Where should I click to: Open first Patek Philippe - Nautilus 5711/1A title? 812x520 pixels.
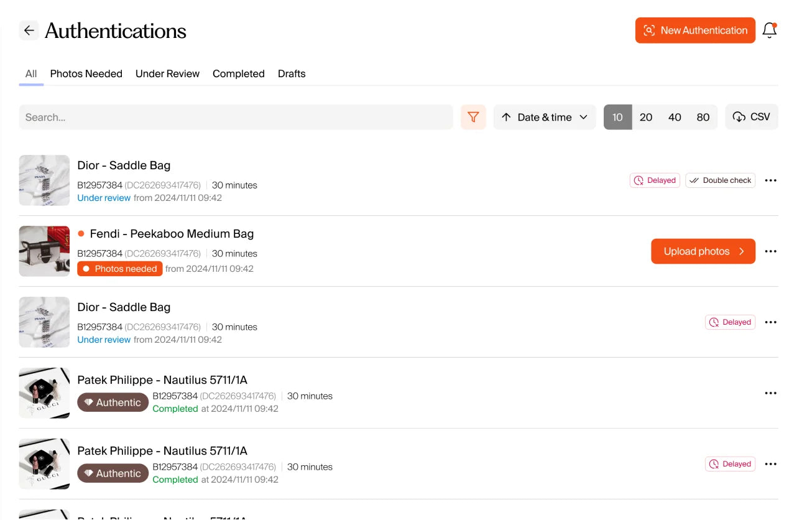pos(162,380)
